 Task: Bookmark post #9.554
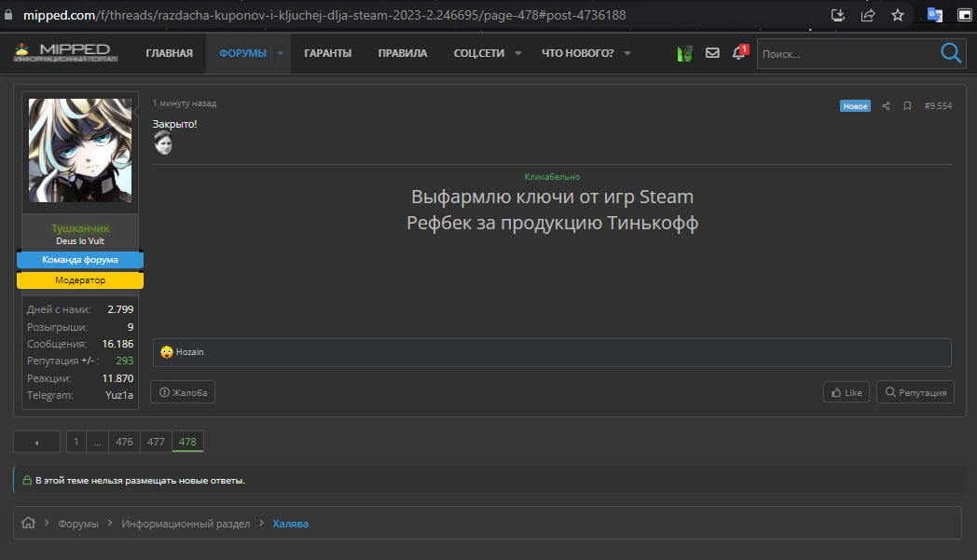[907, 106]
